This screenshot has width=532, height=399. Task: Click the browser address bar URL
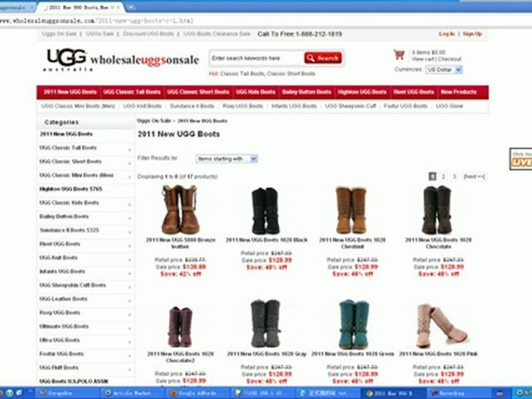pos(96,21)
